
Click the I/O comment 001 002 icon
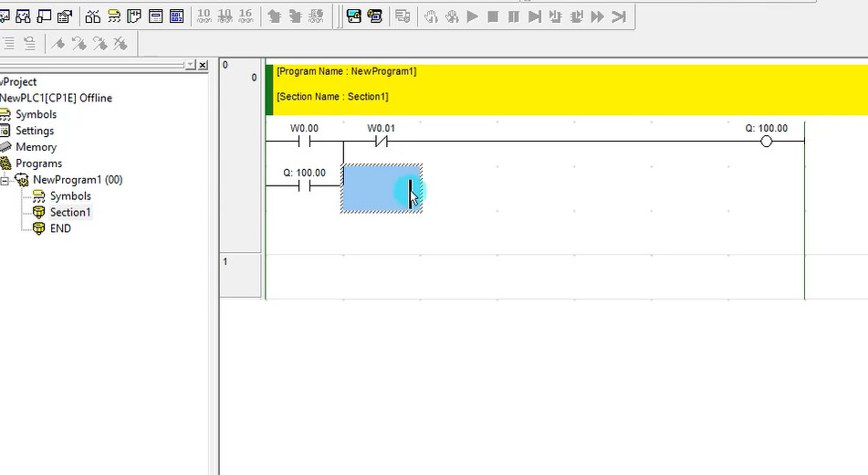pyautogui.click(x=176, y=16)
